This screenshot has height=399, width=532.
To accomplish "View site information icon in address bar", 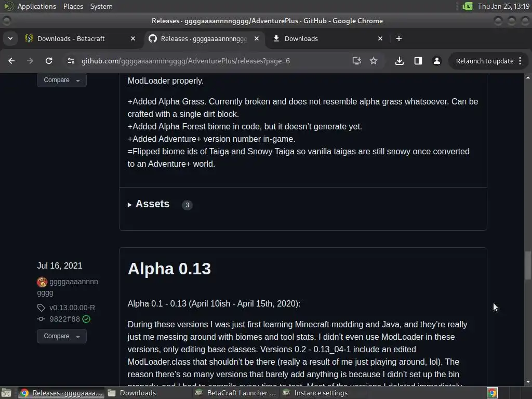I will 71,61.
